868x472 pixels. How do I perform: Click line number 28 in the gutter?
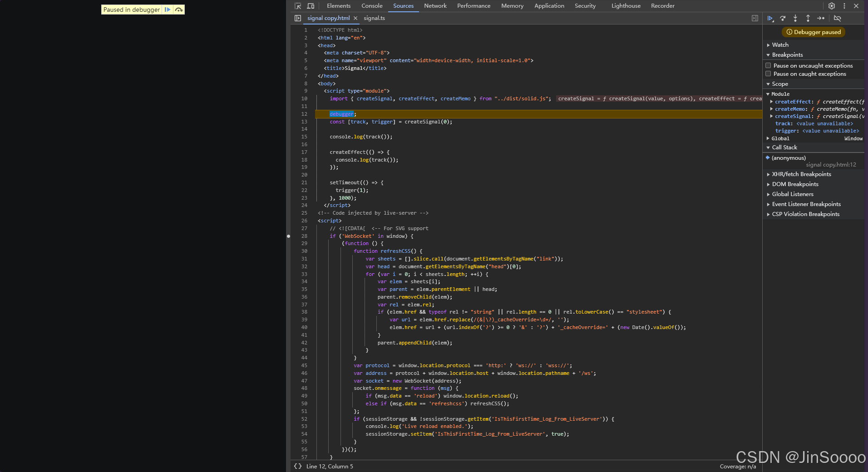coord(304,236)
